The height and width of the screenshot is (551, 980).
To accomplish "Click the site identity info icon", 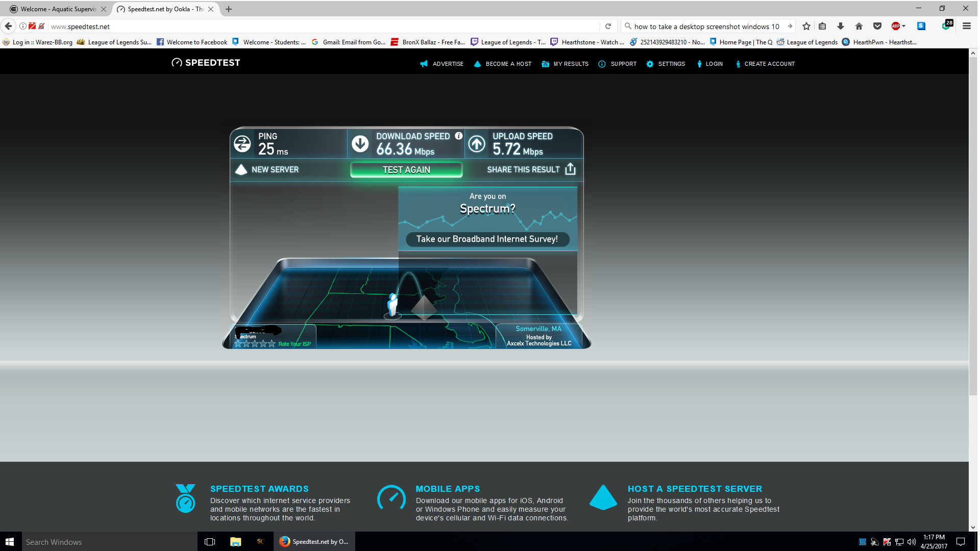I will point(23,26).
